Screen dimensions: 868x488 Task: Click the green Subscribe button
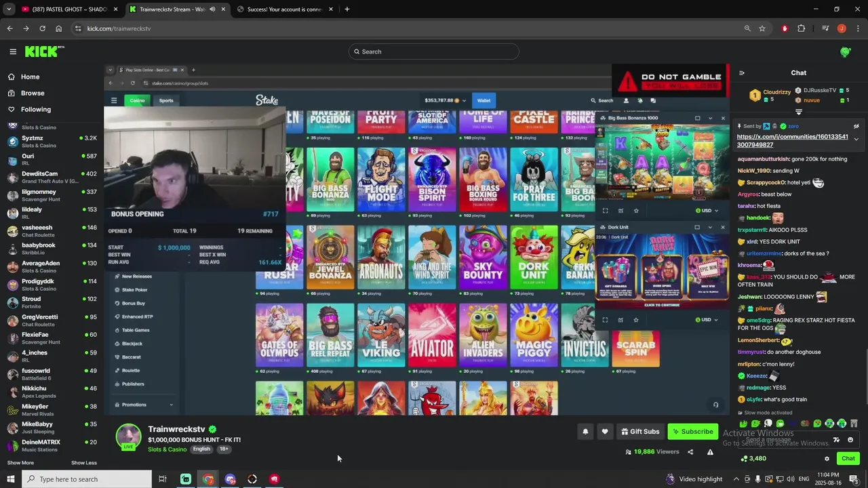pos(692,432)
